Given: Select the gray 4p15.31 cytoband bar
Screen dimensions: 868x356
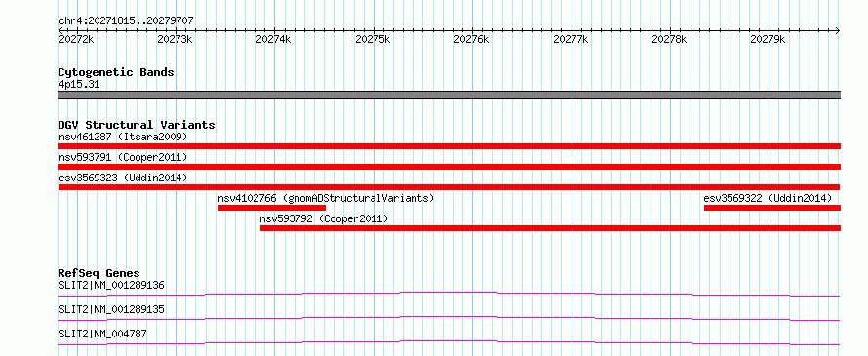Looking at the screenshot, I should click(449, 95).
